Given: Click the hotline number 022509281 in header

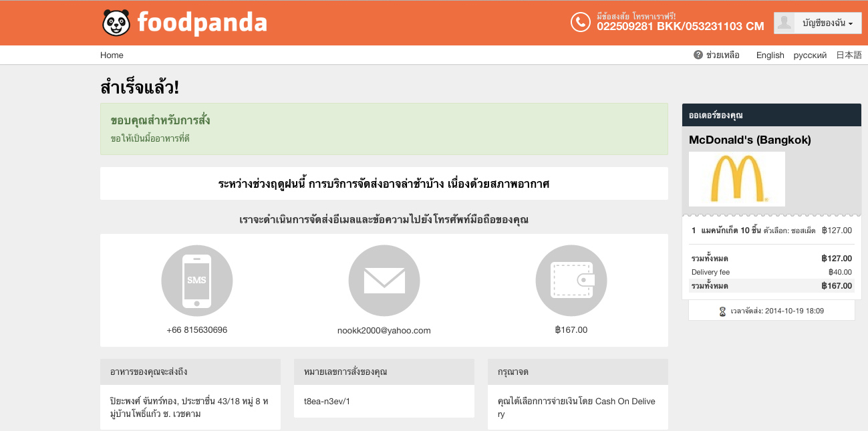Looking at the screenshot, I should pos(625,27).
